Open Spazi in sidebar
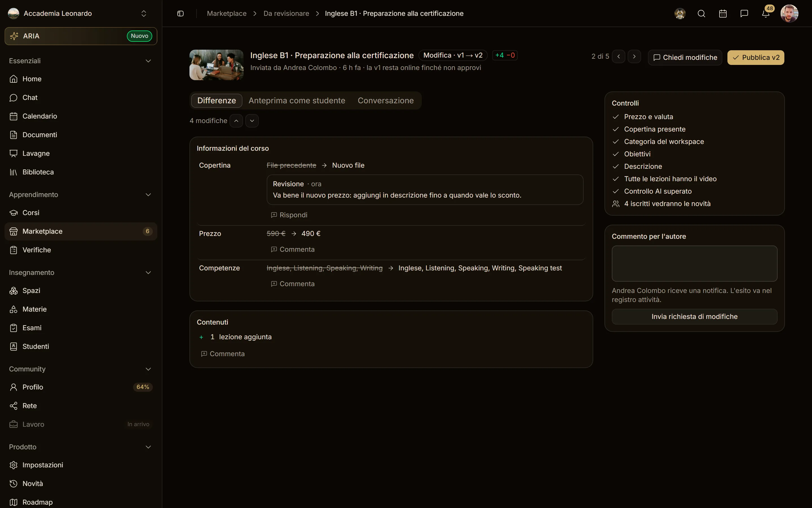 coord(81,291)
